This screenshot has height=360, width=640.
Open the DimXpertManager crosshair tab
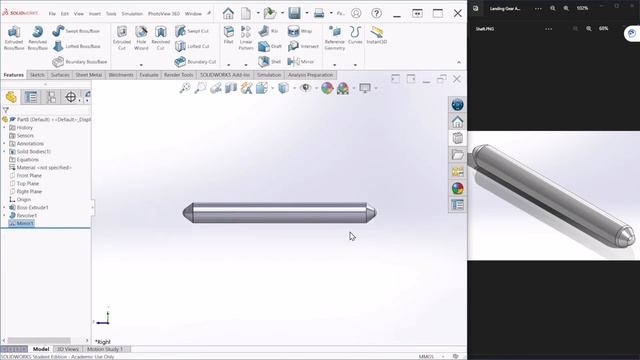pyautogui.click(x=71, y=97)
